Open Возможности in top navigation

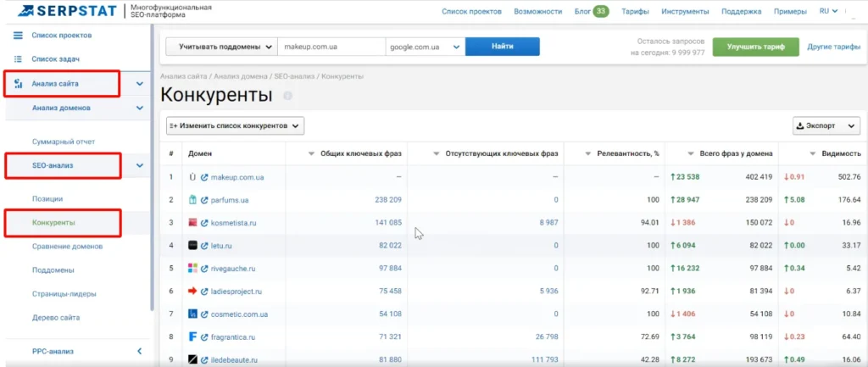click(538, 11)
